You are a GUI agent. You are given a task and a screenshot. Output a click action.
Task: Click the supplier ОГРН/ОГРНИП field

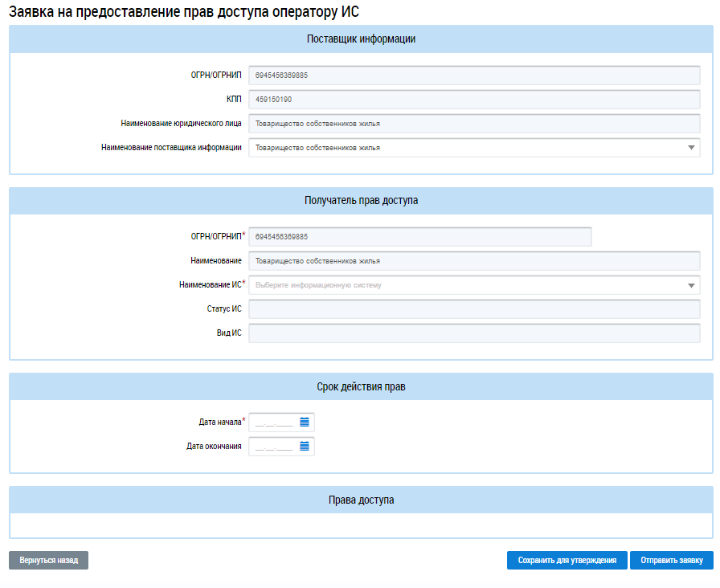click(x=474, y=76)
